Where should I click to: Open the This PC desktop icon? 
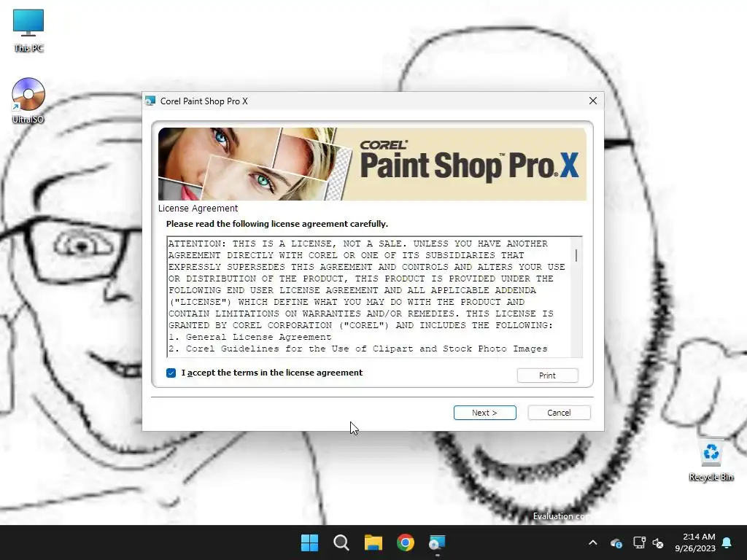pyautogui.click(x=28, y=30)
